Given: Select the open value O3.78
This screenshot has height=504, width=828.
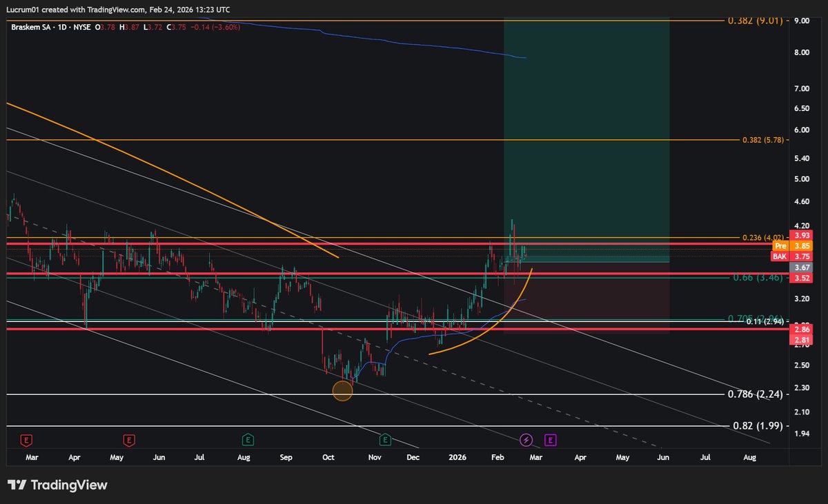Looking at the screenshot, I should click(x=106, y=26).
